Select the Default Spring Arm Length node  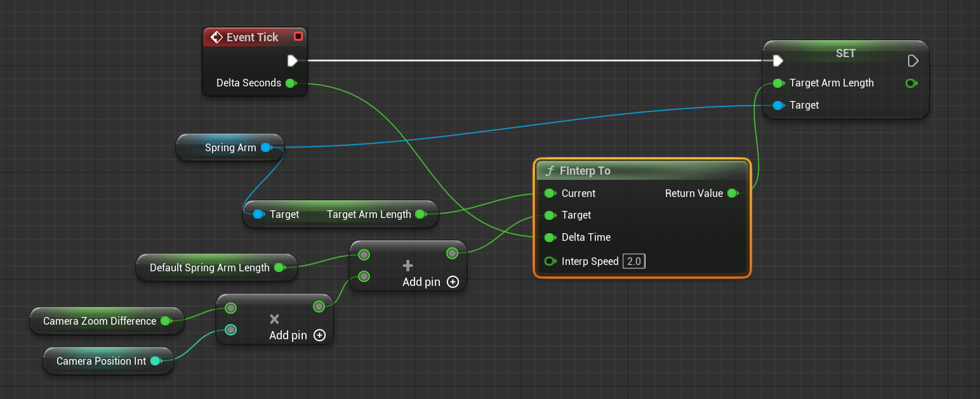pos(216,267)
